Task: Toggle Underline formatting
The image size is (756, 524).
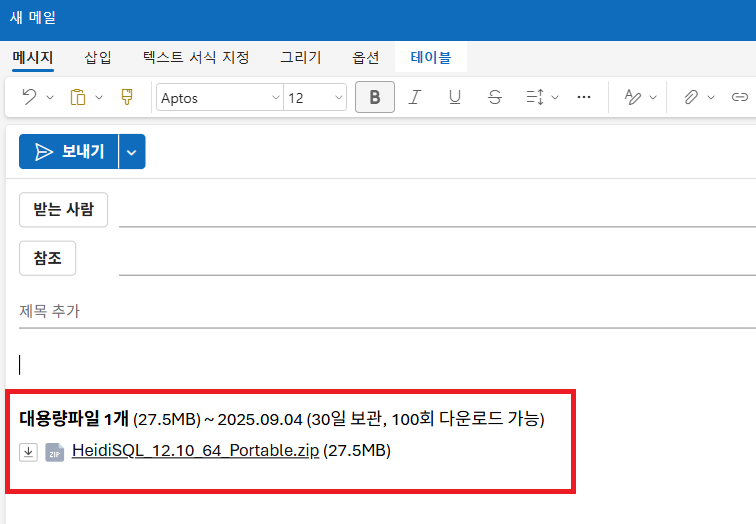Action: [455, 97]
